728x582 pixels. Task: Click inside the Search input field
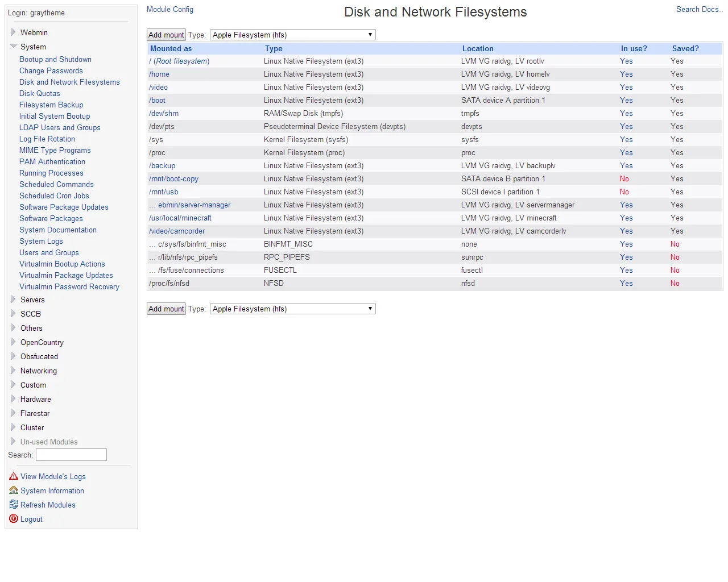click(71, 455)
